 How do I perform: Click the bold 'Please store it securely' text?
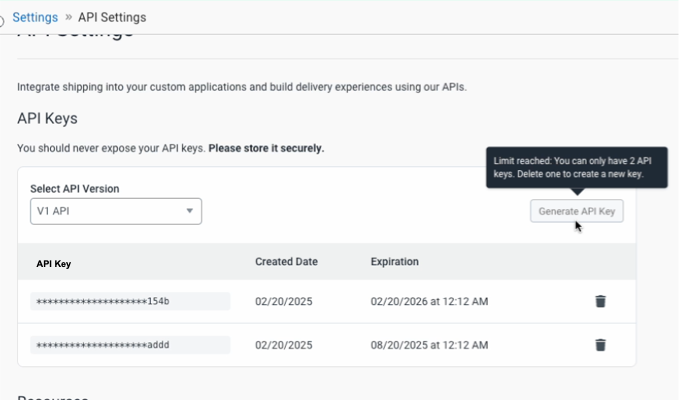click(x=266, y=148)
